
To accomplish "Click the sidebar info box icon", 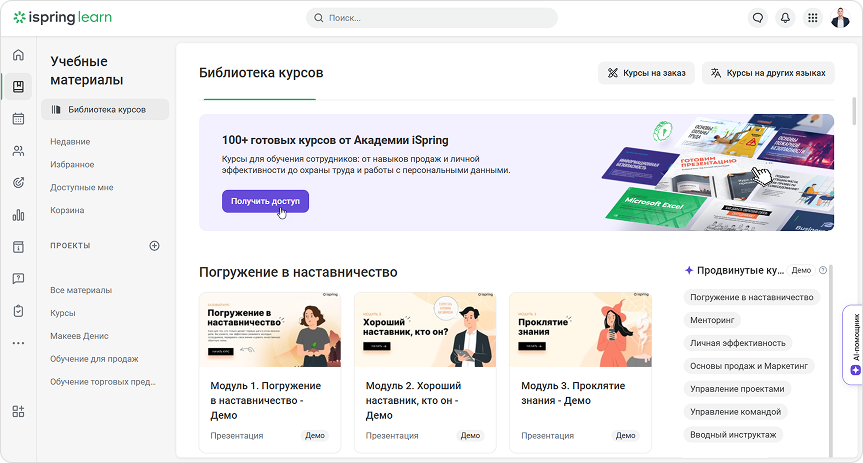I will (18, 247).
